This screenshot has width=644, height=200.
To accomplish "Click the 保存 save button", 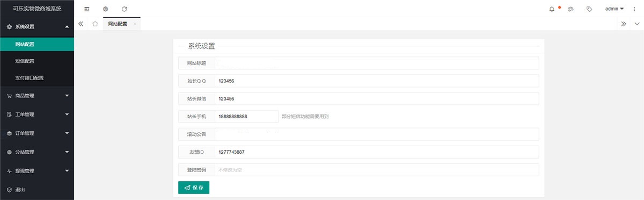I will [194, 188].
